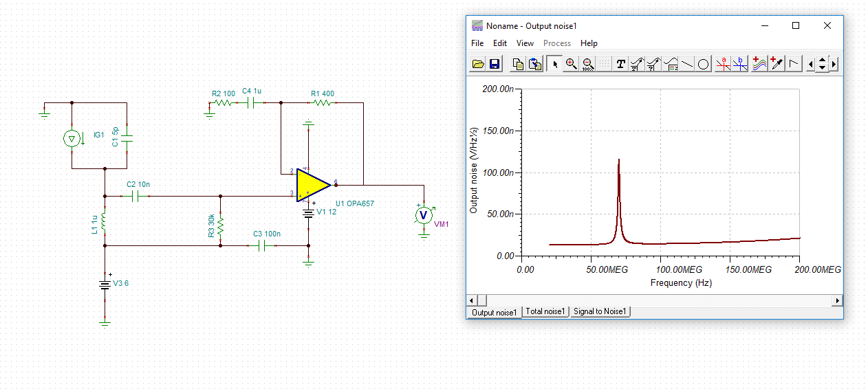868x389 pixels.
Task: Select the V1 12 battery
Action: tap(309, 214)
